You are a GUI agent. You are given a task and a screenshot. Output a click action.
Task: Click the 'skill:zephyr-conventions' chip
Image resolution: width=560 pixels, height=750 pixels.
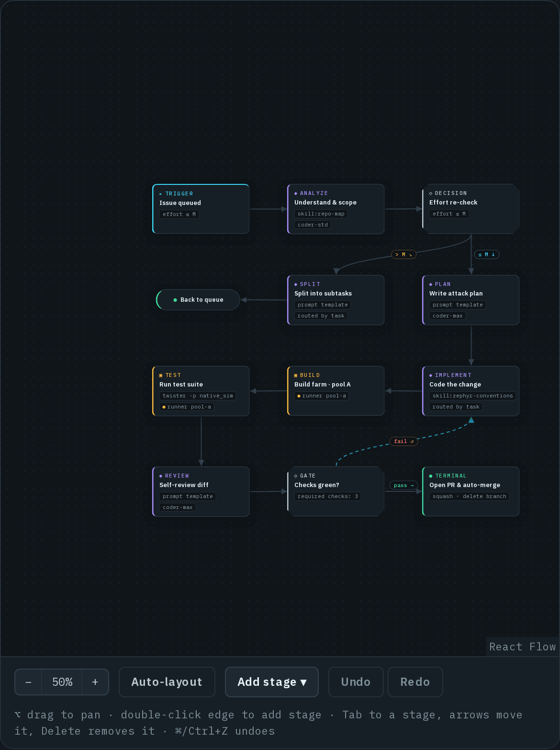pyautogui.click(x=472, y=396)
